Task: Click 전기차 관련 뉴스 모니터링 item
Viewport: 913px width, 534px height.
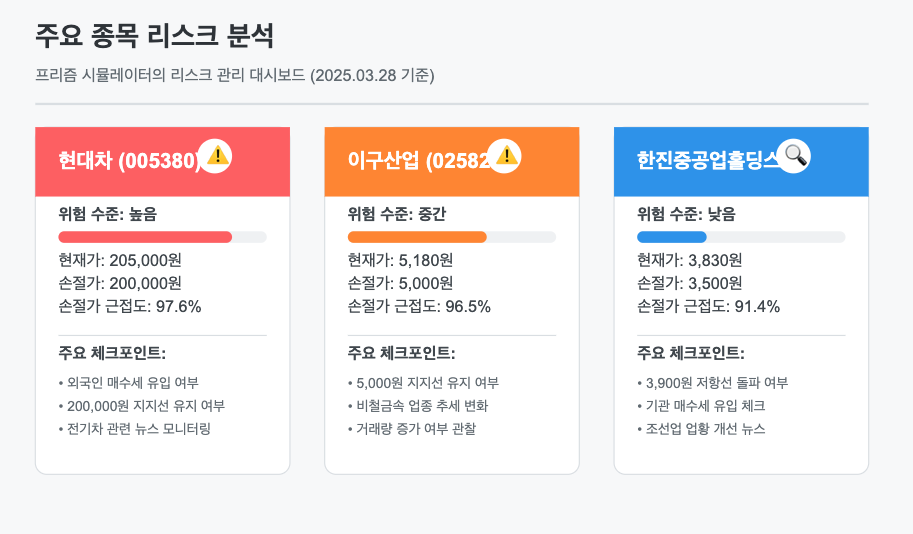Action: 135,429
